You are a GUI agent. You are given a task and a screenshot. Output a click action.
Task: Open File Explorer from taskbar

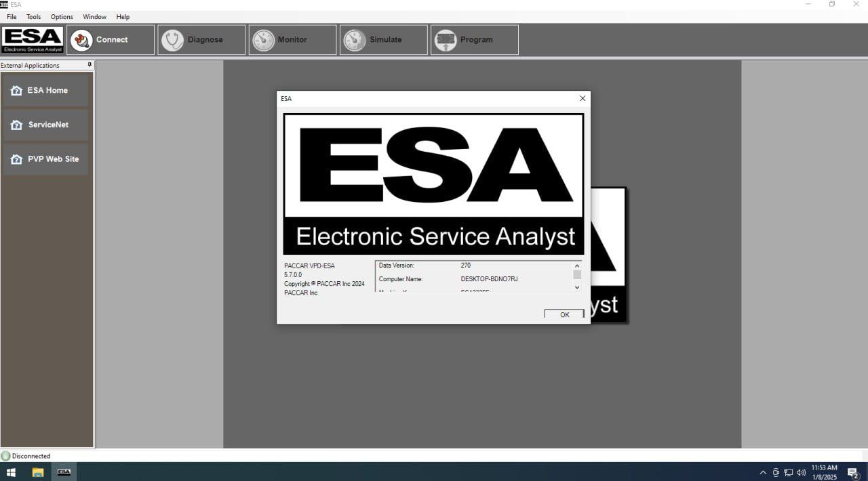38,472
